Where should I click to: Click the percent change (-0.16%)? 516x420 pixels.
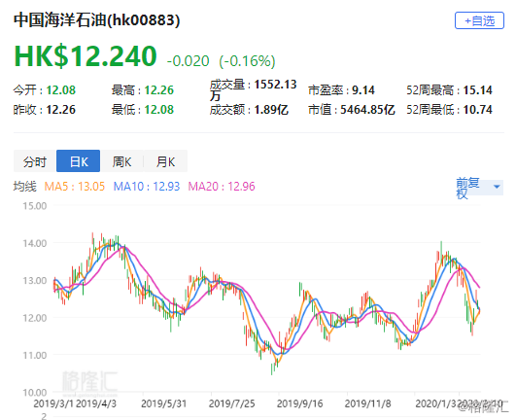(247, 61)
